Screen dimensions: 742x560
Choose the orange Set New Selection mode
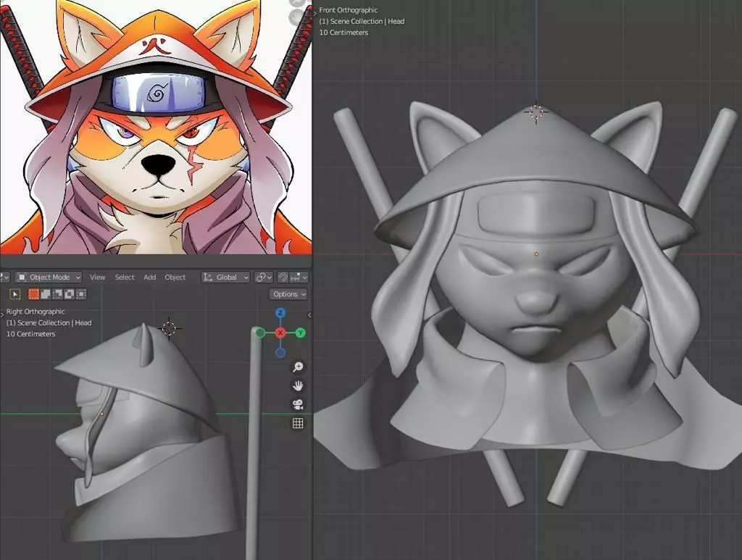coord(33,294)
